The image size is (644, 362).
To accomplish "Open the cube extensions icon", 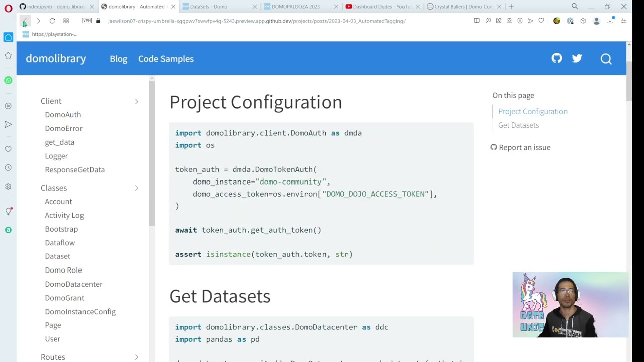I will (583, 21).
